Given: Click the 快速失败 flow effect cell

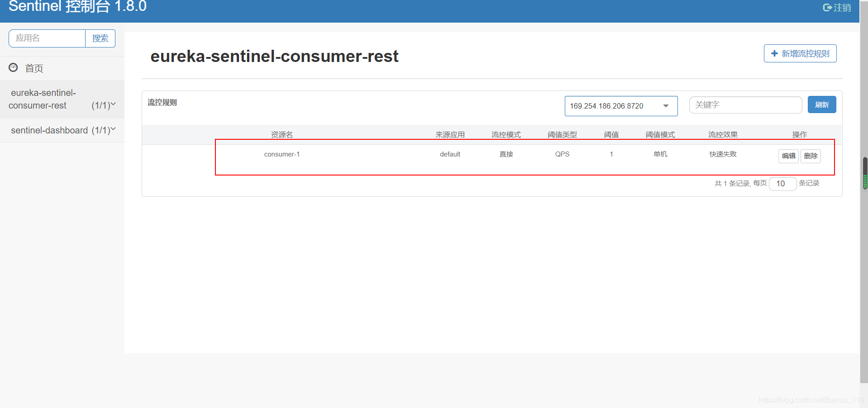Looking at the screenshot, I should [x=723, y=154].
